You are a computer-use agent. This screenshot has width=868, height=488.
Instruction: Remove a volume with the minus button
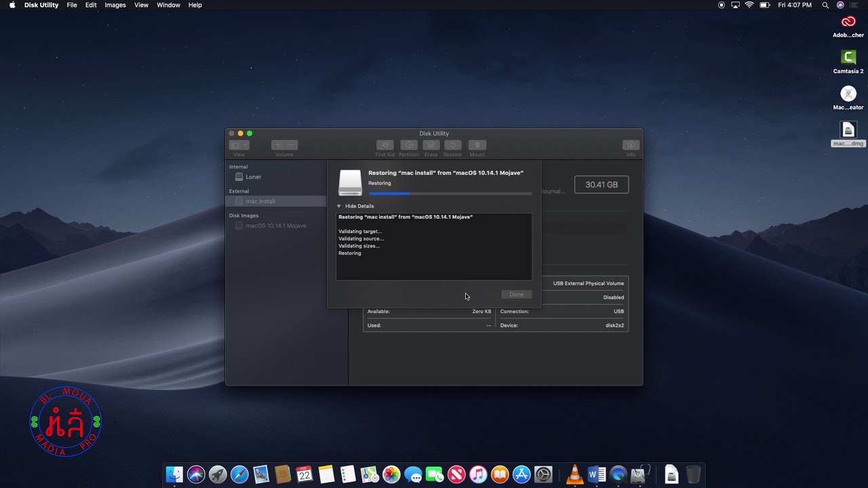point(291,145)
